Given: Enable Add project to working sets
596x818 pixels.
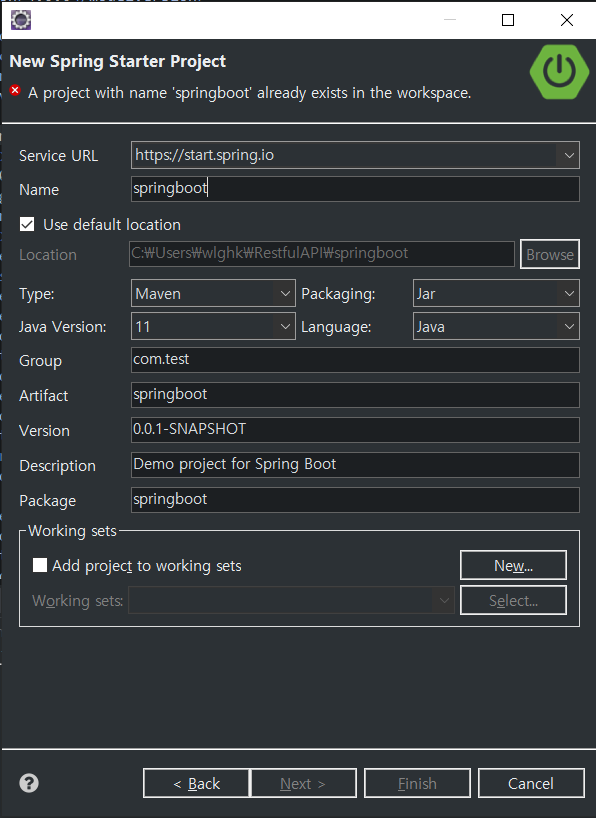Looking at the screenshot, I should pos(40,565).
